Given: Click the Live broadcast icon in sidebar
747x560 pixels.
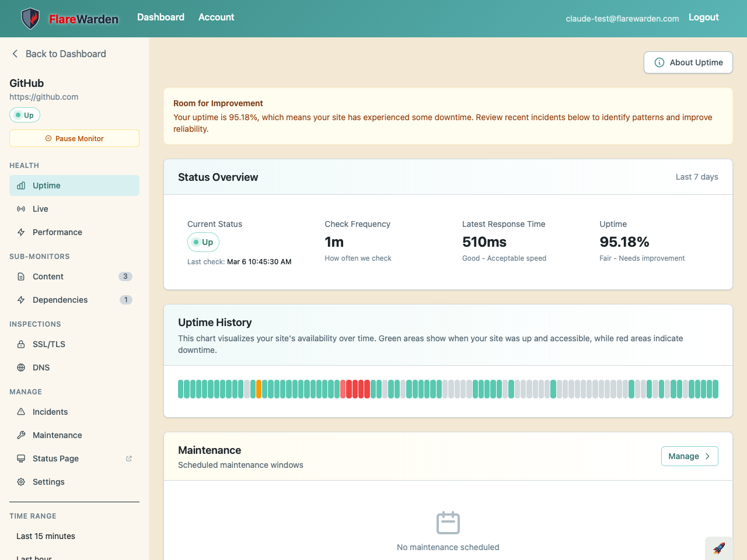Looking at the screenshot, I should tap(21, 209).
